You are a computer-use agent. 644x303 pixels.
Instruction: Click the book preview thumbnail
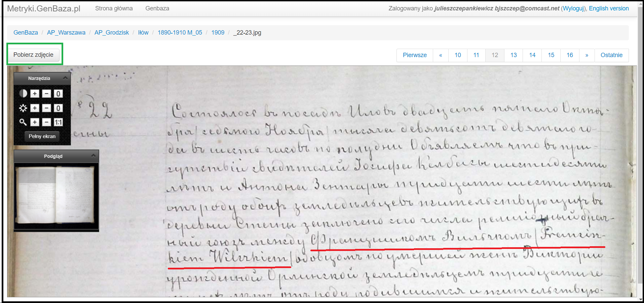pos(56,196)
